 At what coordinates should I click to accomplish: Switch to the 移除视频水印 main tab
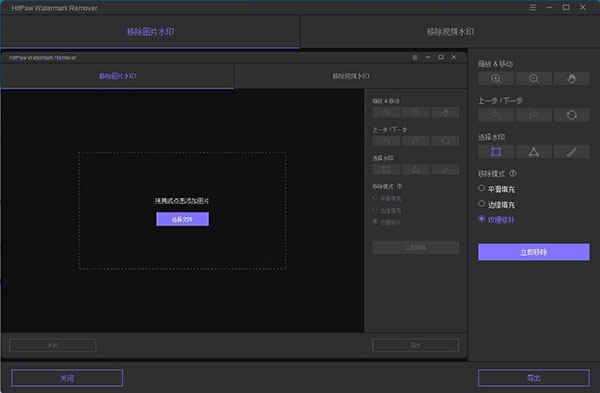click(x=450, y=32)
